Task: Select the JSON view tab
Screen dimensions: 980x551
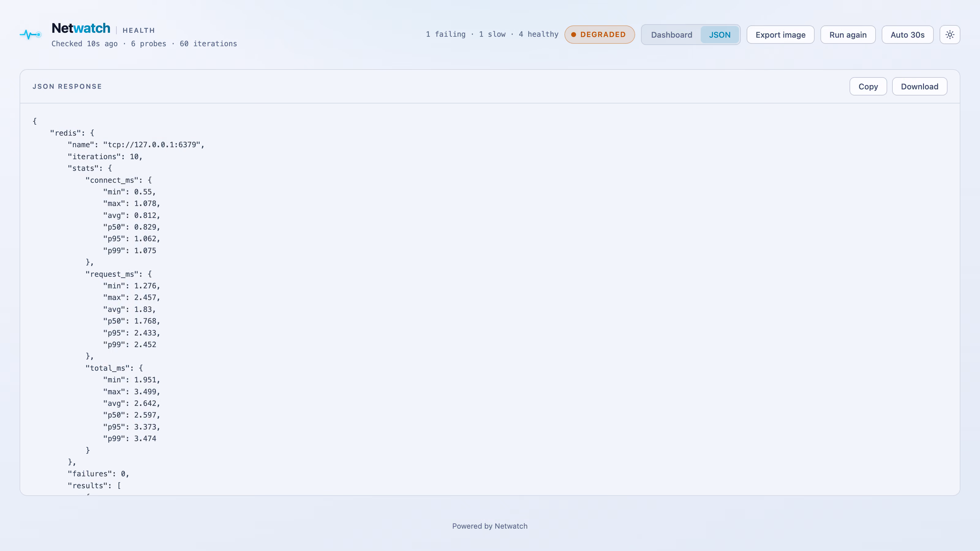Action: (719, 35)
